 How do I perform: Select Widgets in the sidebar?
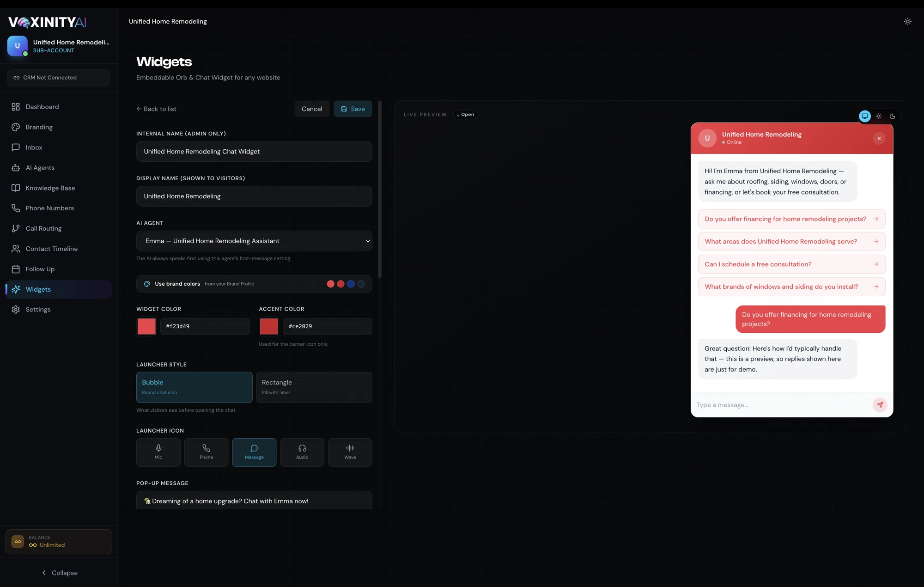point(59,289)
